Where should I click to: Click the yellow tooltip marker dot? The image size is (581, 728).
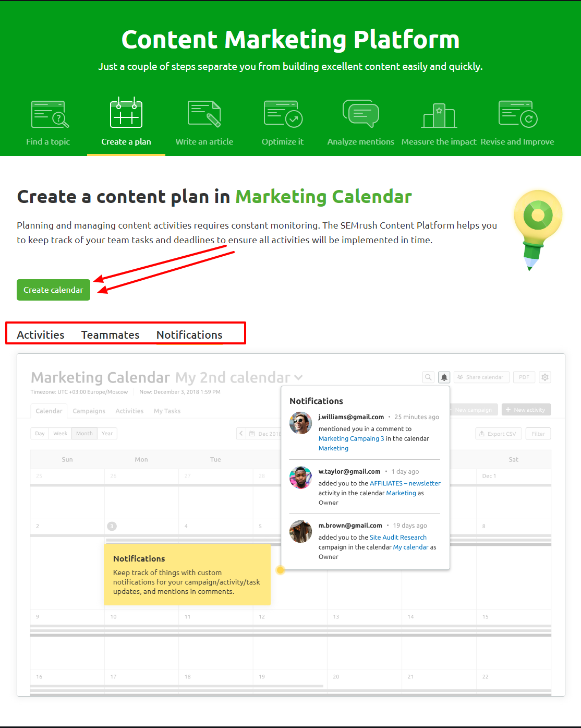coord(280,570)
